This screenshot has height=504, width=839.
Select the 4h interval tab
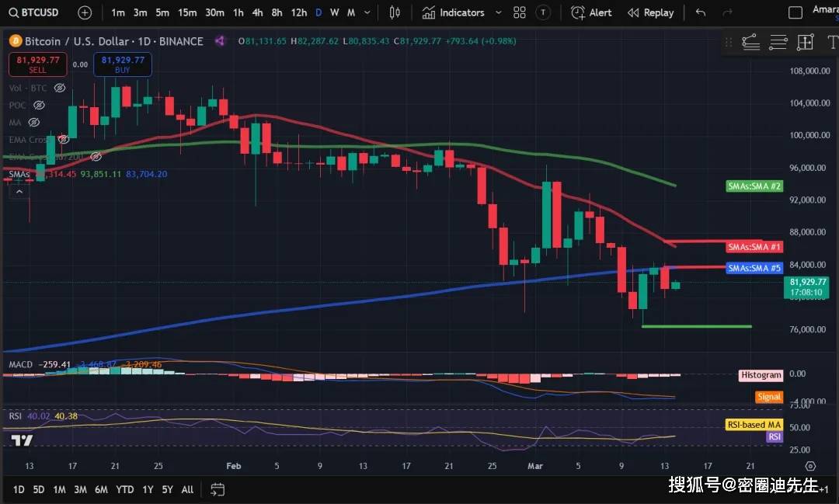tap(257, 12)
